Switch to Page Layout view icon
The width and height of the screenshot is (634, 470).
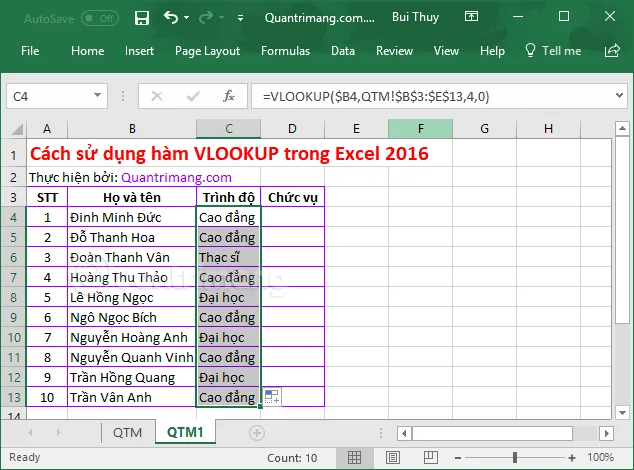tap(393, 458)
